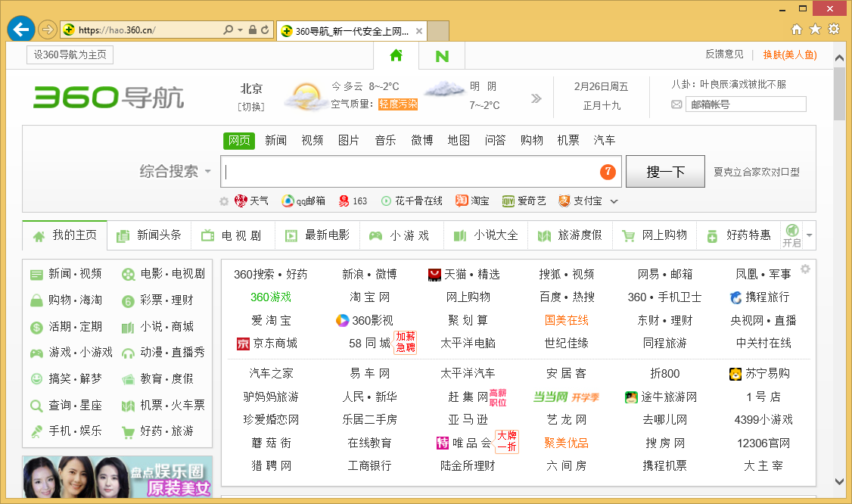Open 夏克立合家欢对口型 hot search link
The image size is (852, 504).
tap(757, 172)
